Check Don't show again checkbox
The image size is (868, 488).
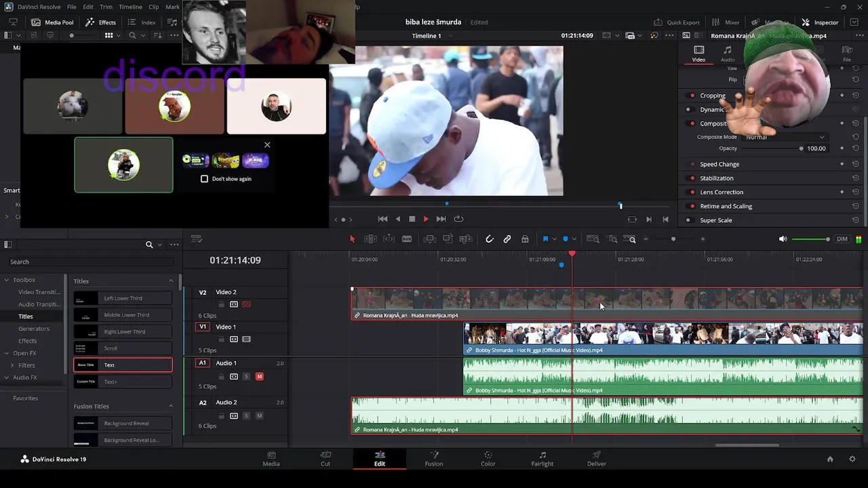(x=204, y=179)
